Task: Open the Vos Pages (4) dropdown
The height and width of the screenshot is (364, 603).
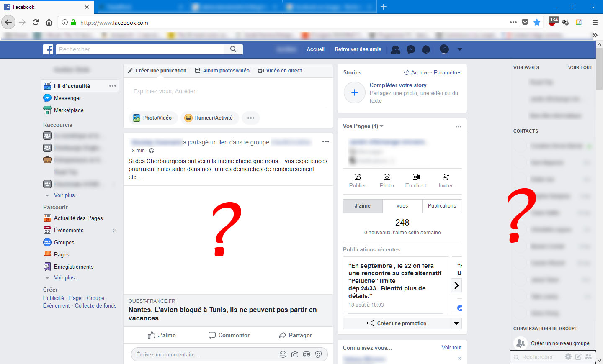Action: [x=363, y=126]
